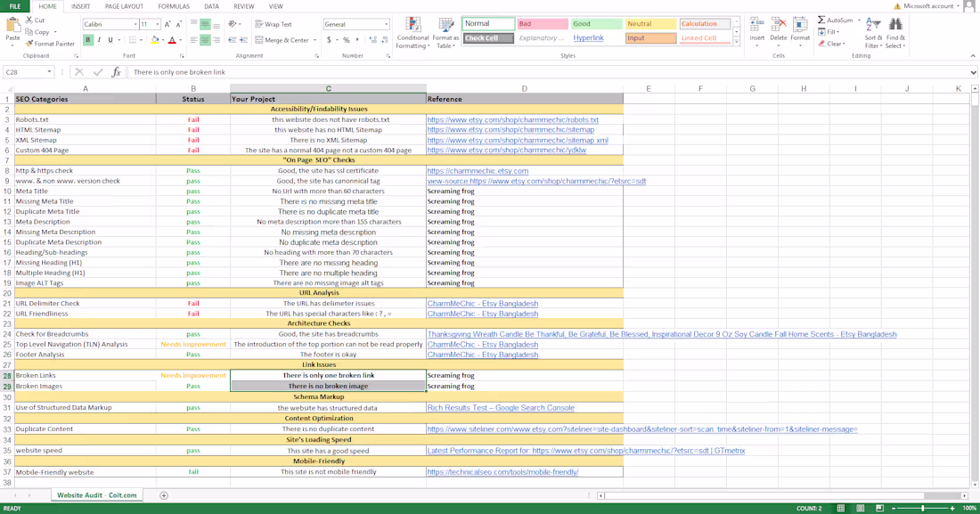The height and width of the screenshot is (514, 980).
Task: Merge cells with Merge & Center button
Action: tap(282, 40)
